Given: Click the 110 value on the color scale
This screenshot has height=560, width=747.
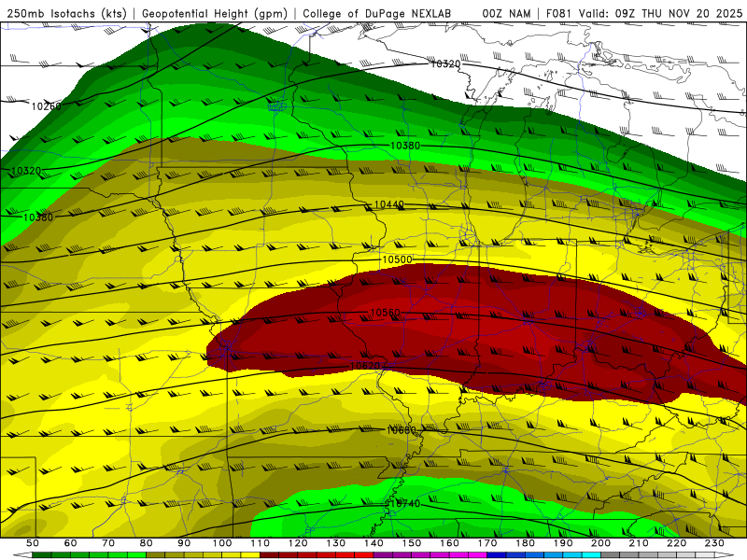Looking at the screenshot, I should [261, 543].
